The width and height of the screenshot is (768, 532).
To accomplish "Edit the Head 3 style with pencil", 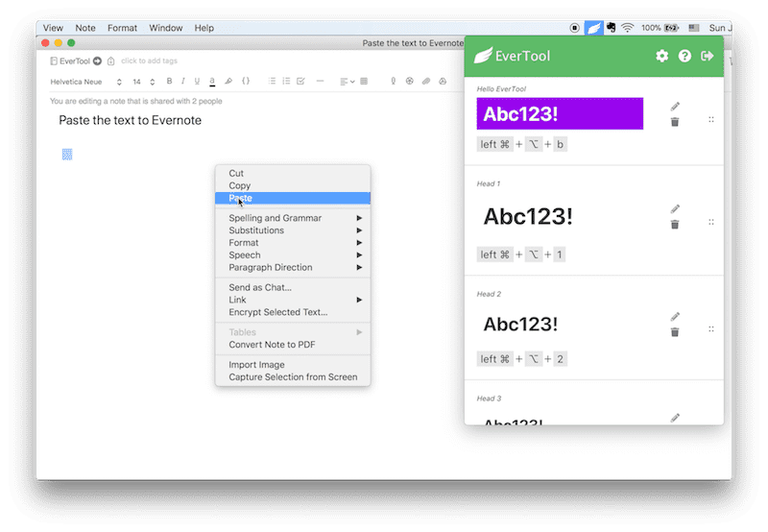I will click(675, 418).
